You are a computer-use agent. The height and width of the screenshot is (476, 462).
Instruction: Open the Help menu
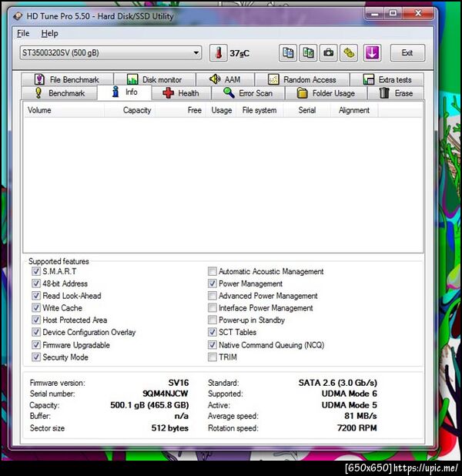point(49,33)
